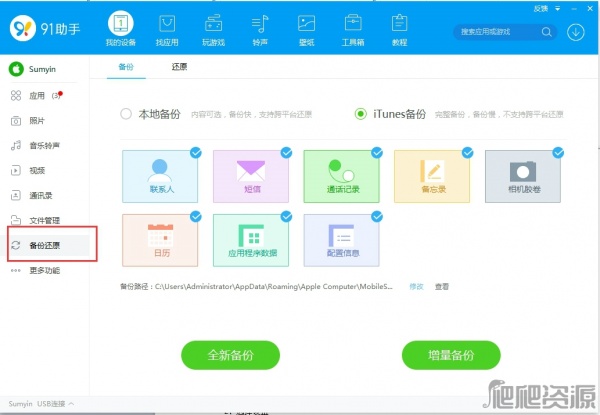Click 查看 link to view backup path
600x415 pixels.
pyautogui.click(x=442, y=286)
